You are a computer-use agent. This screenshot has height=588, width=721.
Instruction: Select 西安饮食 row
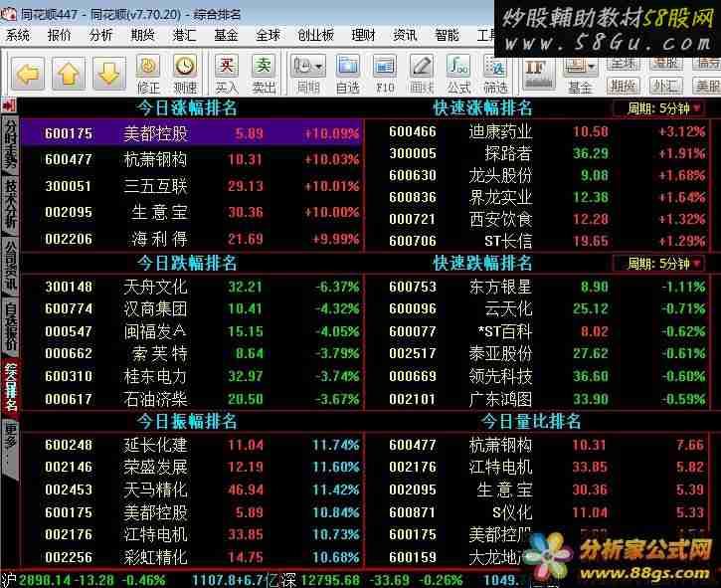pyautogui.click(x=538, y=220)
